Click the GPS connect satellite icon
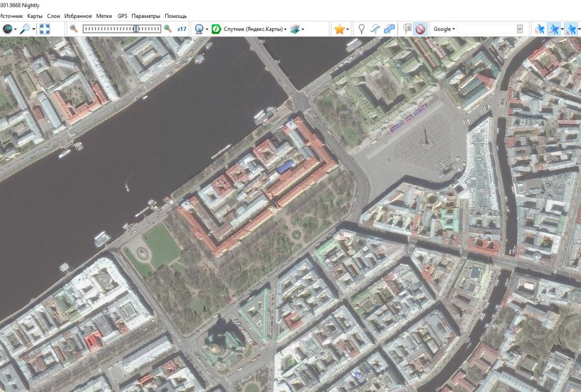Screen dimensions: 581x392 pos(539,29)
